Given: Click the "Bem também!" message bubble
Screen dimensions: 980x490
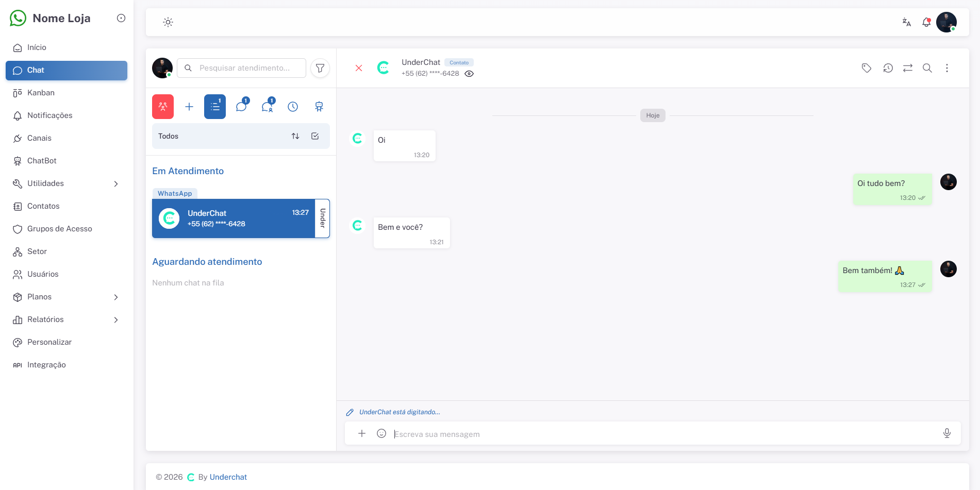Looking at the screenshot, I should pos(885,277).
